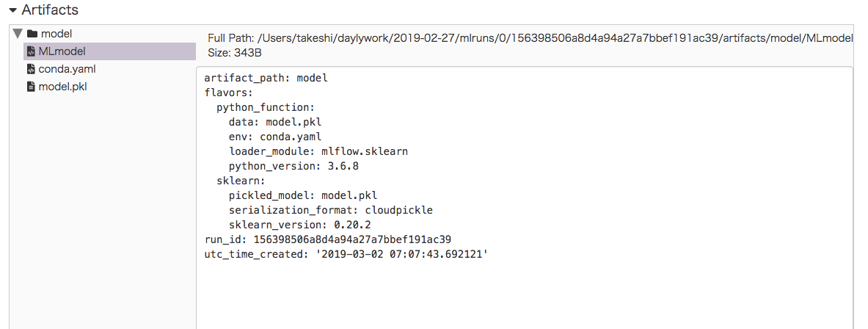Click the utc_time_created line
This screenshot has height=329, width=868.
coord(346,254)
